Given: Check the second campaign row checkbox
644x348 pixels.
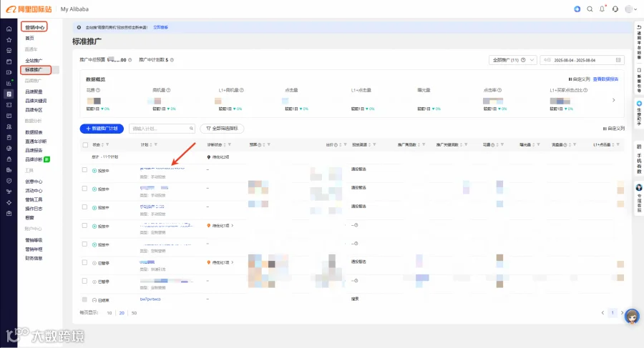Looking at the screenshot, I should pyautogui.click(x=84, y=189).
